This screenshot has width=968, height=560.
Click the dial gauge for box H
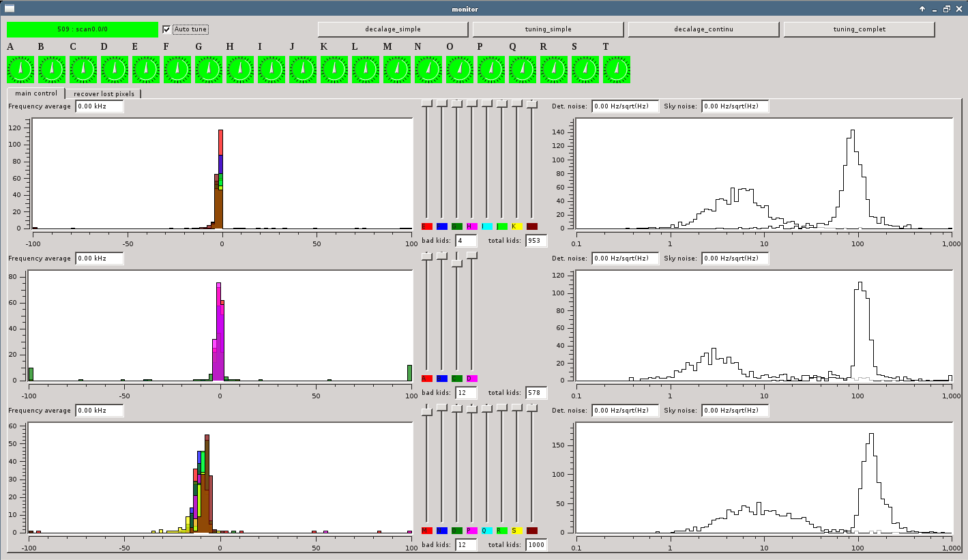point(240,70)
